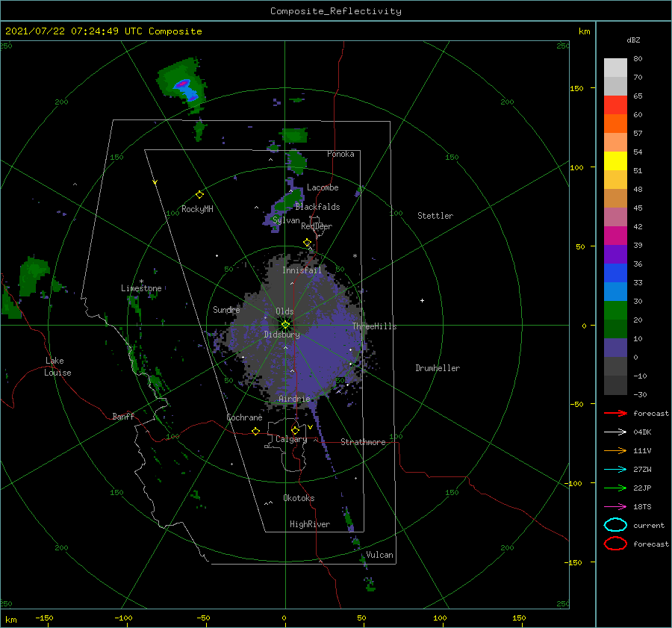Screen dimensions: 672x628
Task: Click the 80 dBZ light gray swatch
Action: (x=615, y=67)
